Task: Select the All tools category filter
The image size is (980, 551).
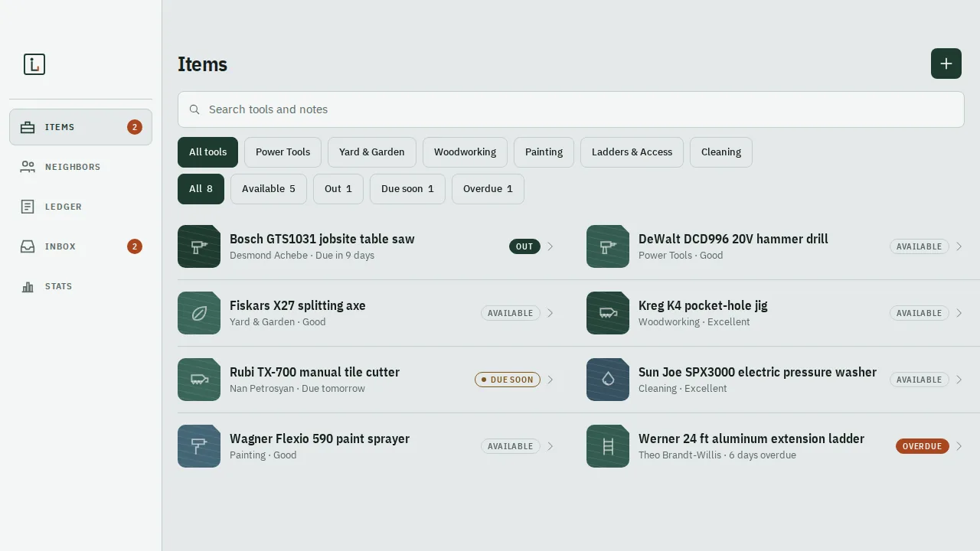Action: click(207, 152)
